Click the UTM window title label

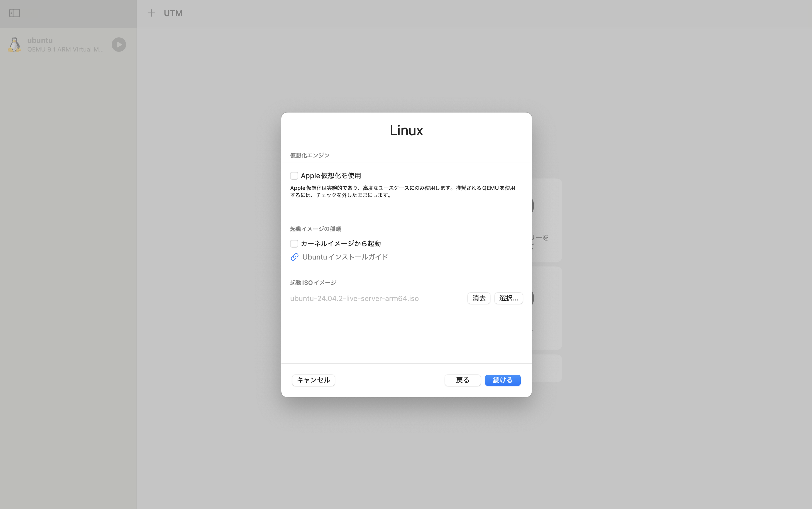tap(173, 13)
